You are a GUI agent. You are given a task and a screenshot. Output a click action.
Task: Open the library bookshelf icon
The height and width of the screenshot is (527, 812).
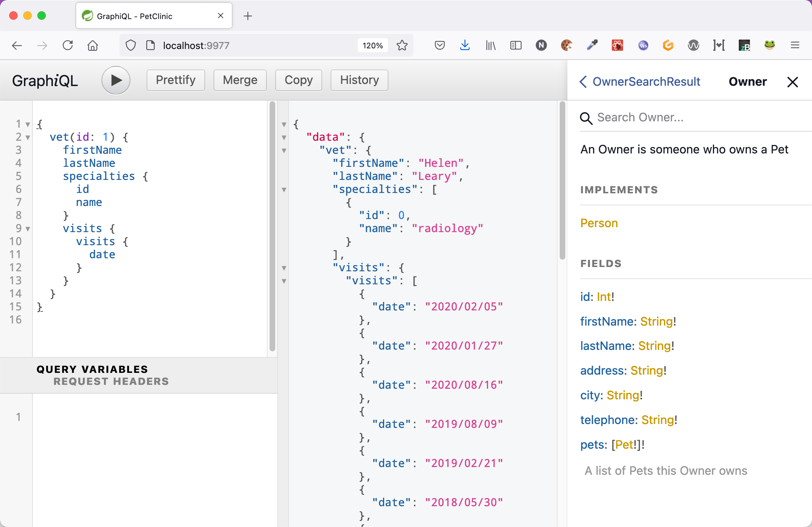coord(490,45)
